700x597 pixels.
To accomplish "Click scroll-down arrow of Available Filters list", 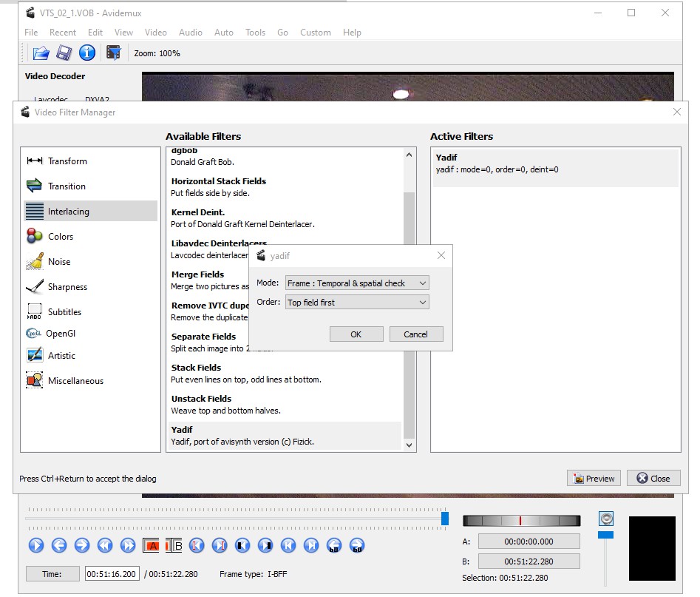I will 409,445.
